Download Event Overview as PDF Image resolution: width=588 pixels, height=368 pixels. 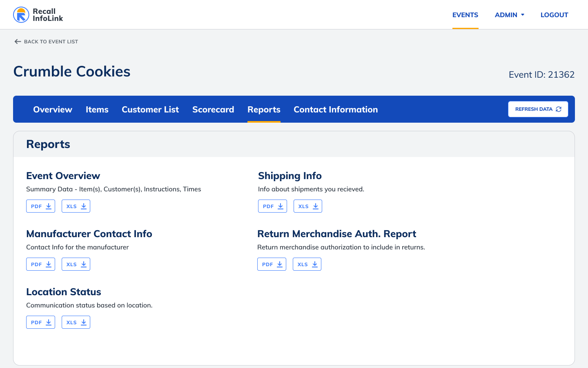pyautogui.click(x=40, y=206)
